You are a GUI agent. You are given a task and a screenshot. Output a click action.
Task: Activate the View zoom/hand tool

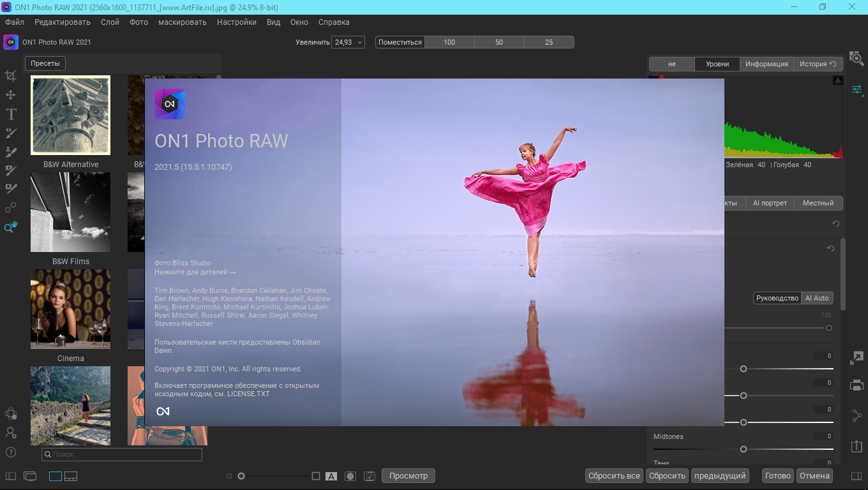pyautogui.click(x=11, y=227)
